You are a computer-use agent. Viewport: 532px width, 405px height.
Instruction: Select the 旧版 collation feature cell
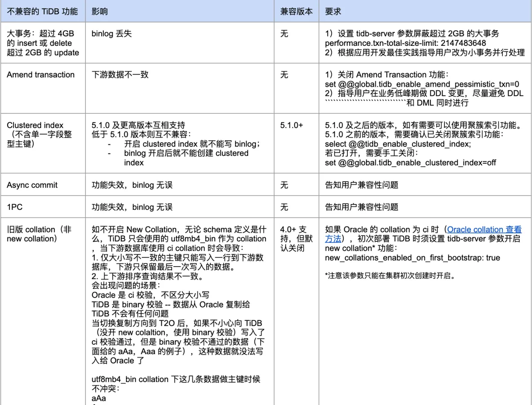tap(43, 312)
